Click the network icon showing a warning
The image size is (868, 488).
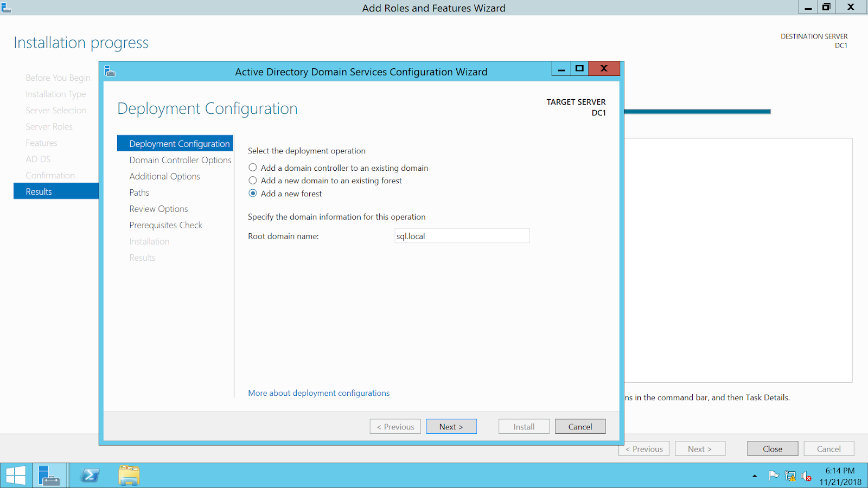click(x=790, y=476)
